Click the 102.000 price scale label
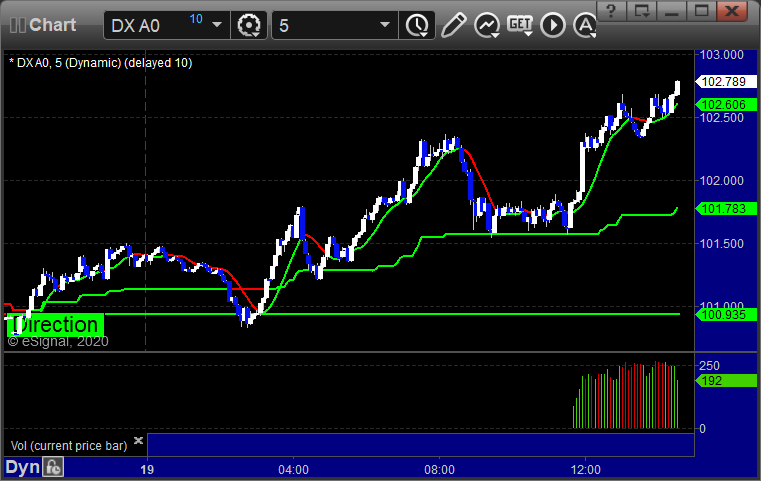 (x=722, y=181)
